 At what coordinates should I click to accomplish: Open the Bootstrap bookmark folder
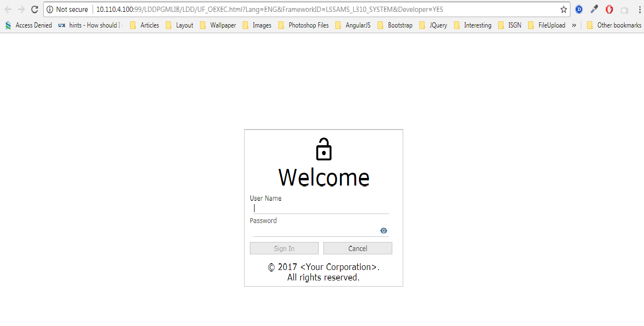pyautogui.click(x=395, y=25)
